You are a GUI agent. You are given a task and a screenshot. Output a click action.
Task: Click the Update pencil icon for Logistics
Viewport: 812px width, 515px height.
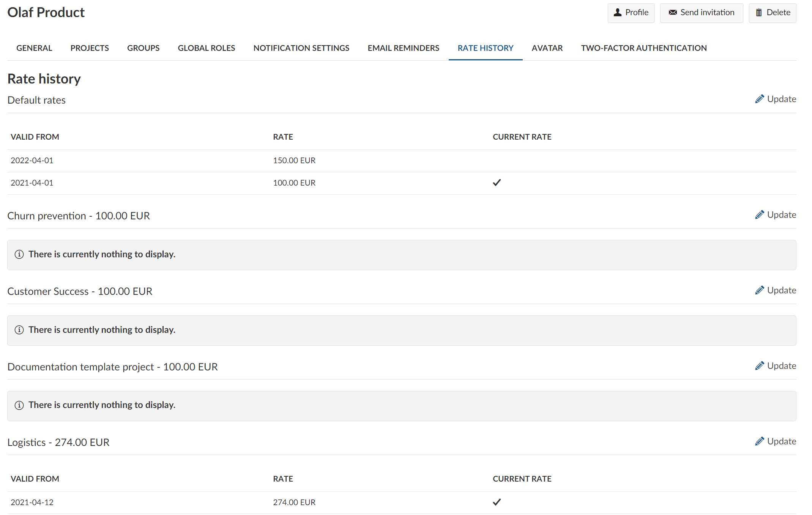758,442
